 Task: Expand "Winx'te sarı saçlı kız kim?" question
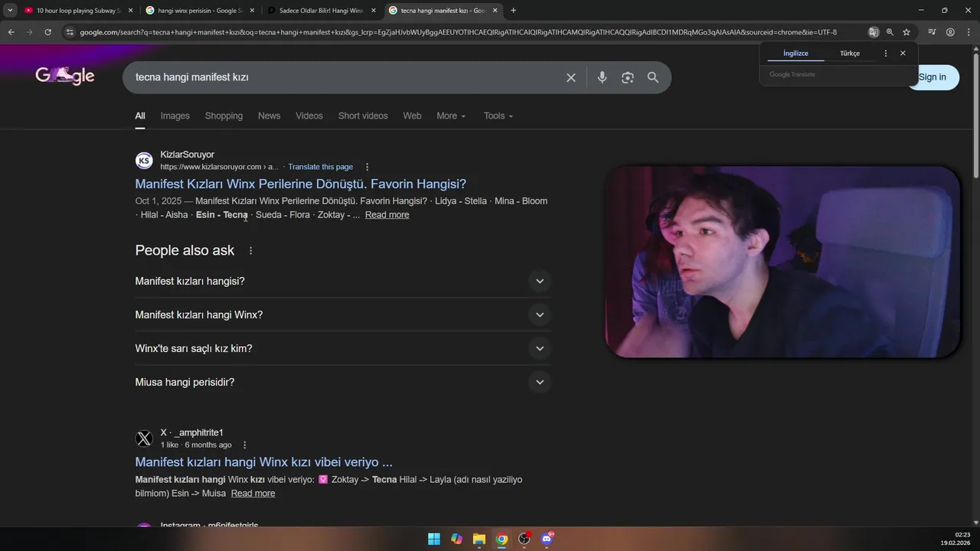click(343, 348)
